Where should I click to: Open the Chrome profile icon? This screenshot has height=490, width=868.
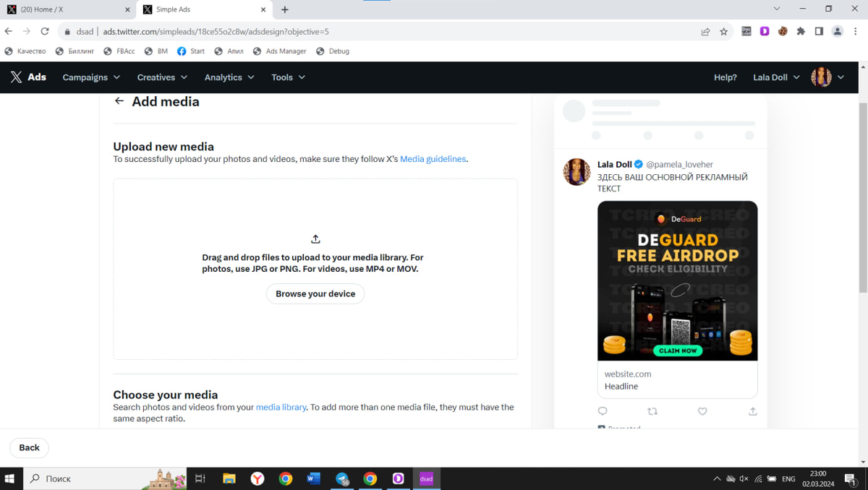(x=838, y=31)
